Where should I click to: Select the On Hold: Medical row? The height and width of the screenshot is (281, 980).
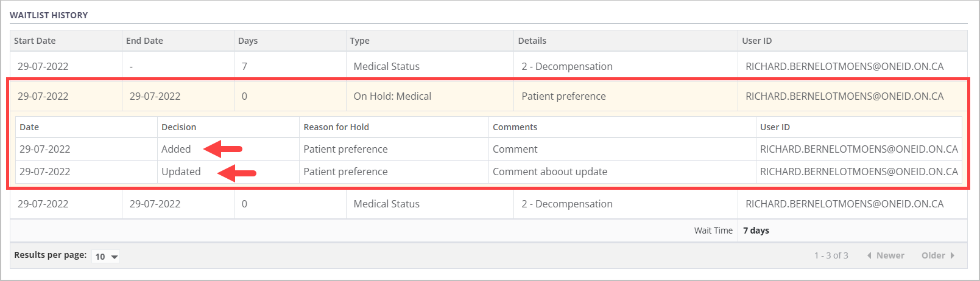pos(392,96)
